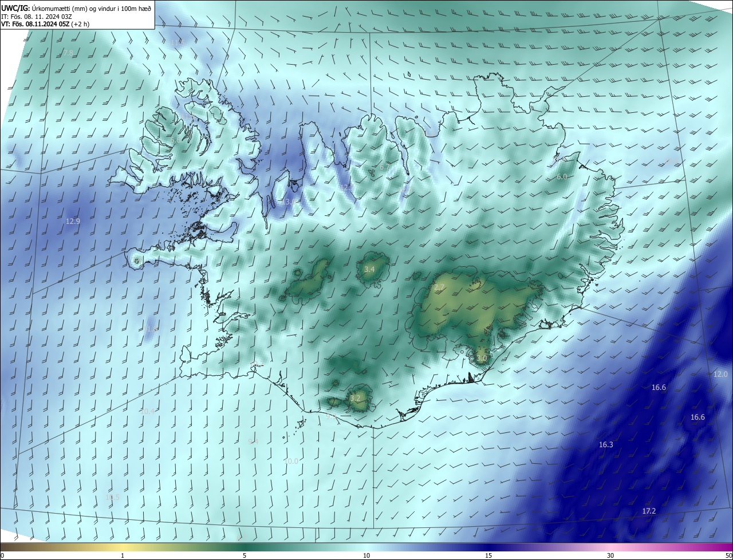
Task: Click the 30 label on the color scale
Action: click(x=610, y=555)
